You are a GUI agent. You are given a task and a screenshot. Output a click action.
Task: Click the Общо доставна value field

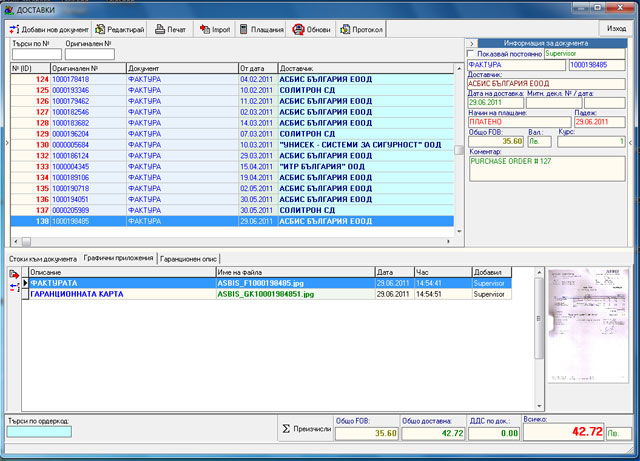click(433, 433)
